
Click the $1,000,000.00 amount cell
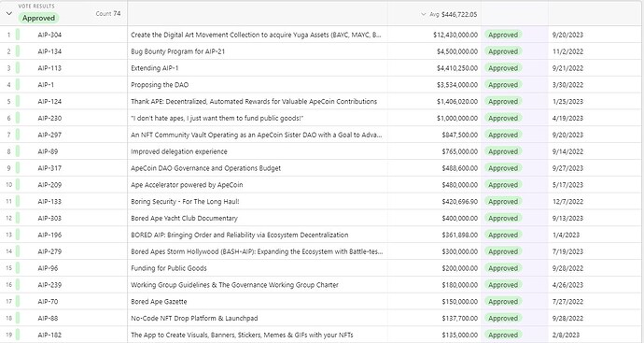coord(456,118)
